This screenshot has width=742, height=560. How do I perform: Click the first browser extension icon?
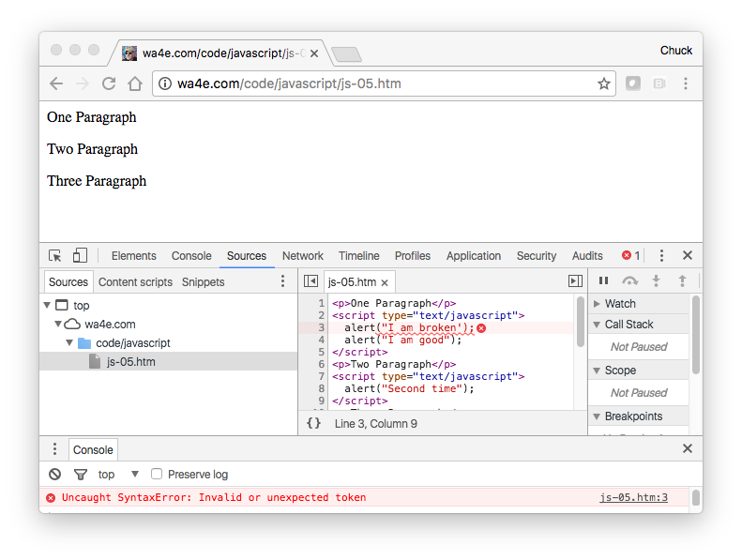click(632, 83)
